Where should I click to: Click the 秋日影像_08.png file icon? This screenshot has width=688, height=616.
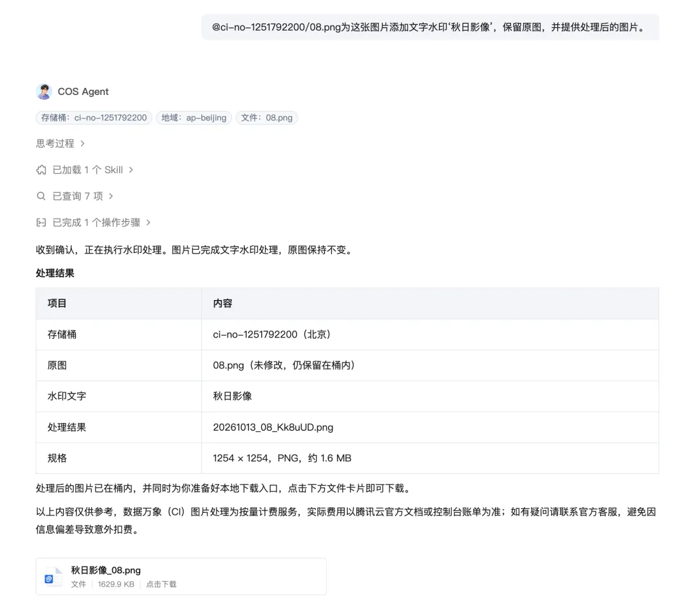pos(54,577)
